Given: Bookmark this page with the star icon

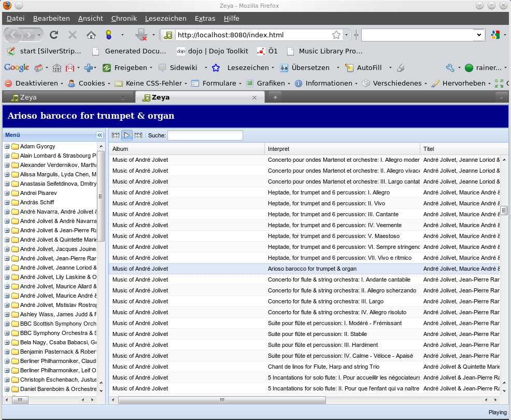Looking at the screenshot, I should (336, 35).
